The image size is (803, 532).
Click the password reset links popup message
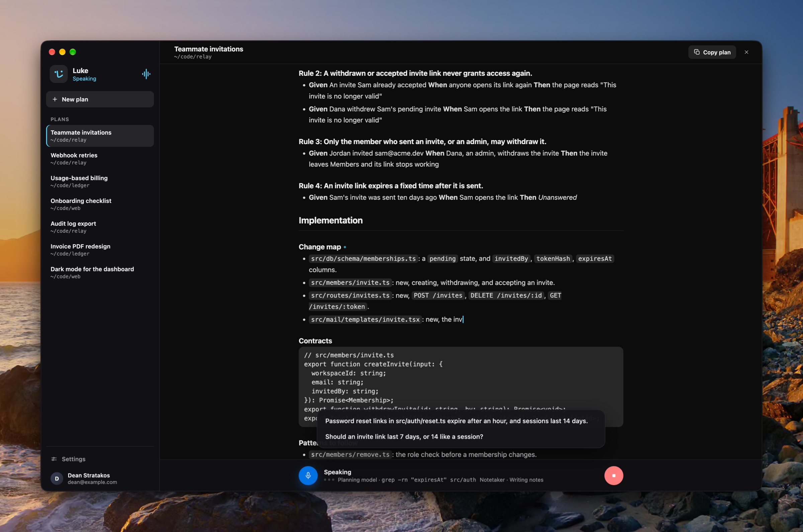(x=456, y=421)
